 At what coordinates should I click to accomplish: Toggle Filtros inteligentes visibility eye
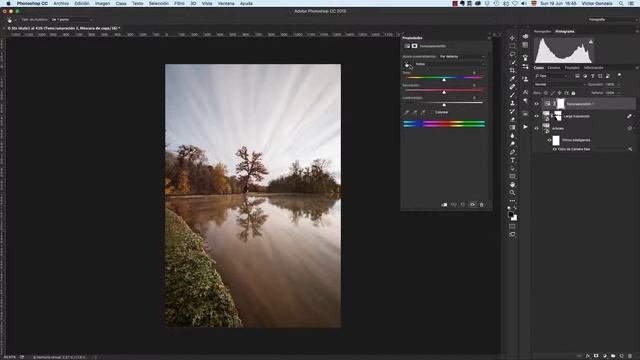coord(549,140)
